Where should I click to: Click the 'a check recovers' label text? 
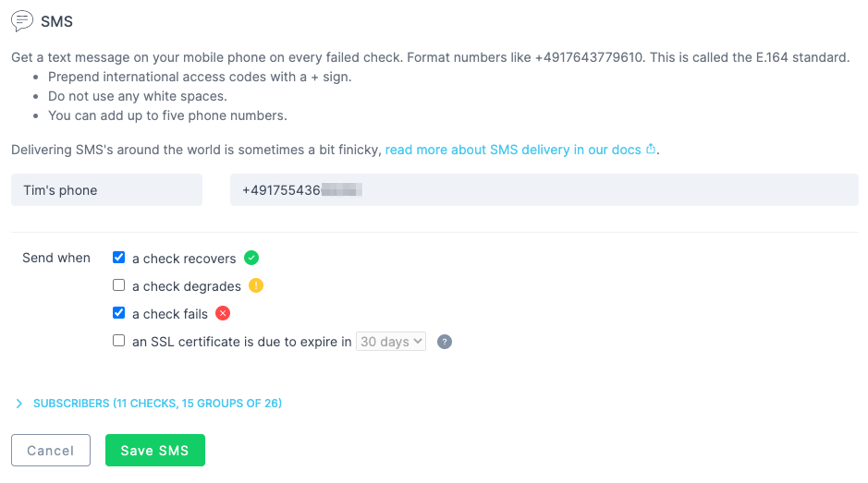coord(184,259)
